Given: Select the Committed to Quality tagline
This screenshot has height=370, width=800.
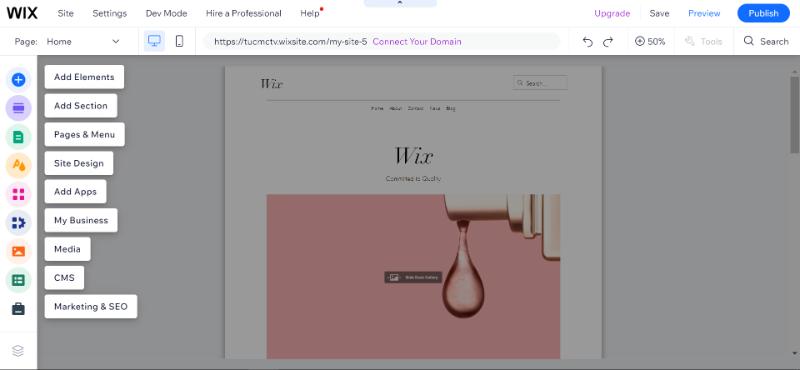Looking at the screenshot, I should (413, 179).
